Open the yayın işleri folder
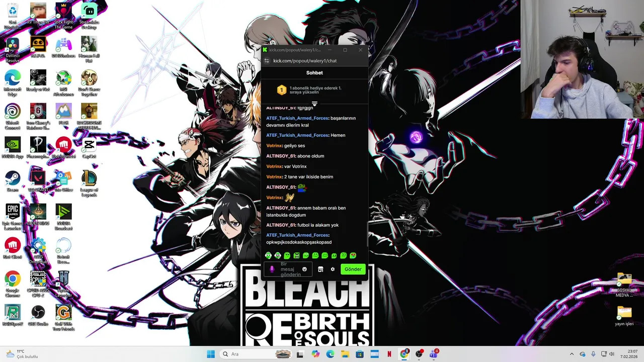This screenshot has width=644, height=362. [x=624, y=315]
